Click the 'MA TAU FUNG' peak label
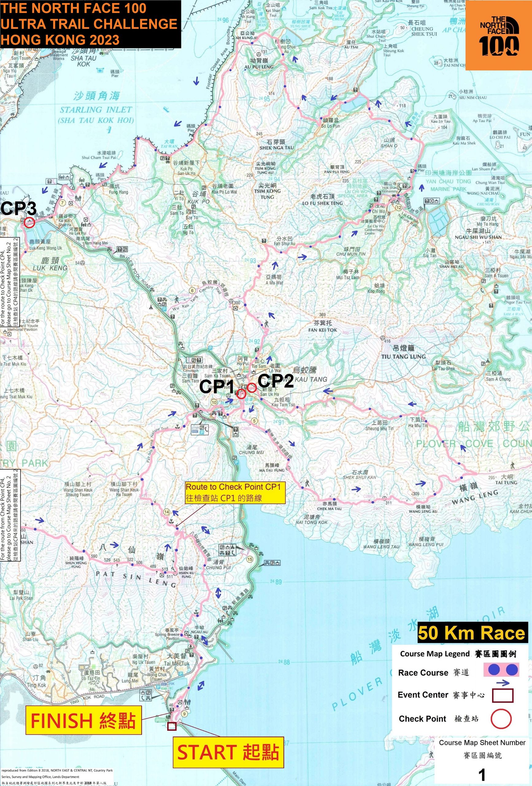 272,470
